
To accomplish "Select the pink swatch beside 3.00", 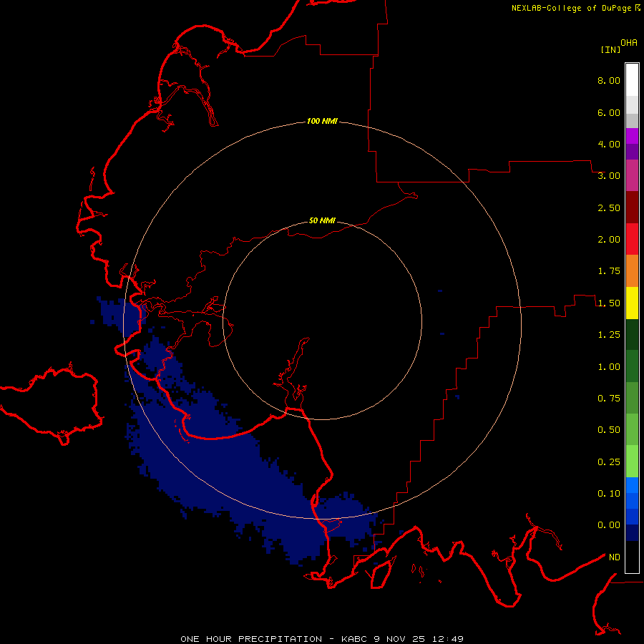I will (632, 175).
